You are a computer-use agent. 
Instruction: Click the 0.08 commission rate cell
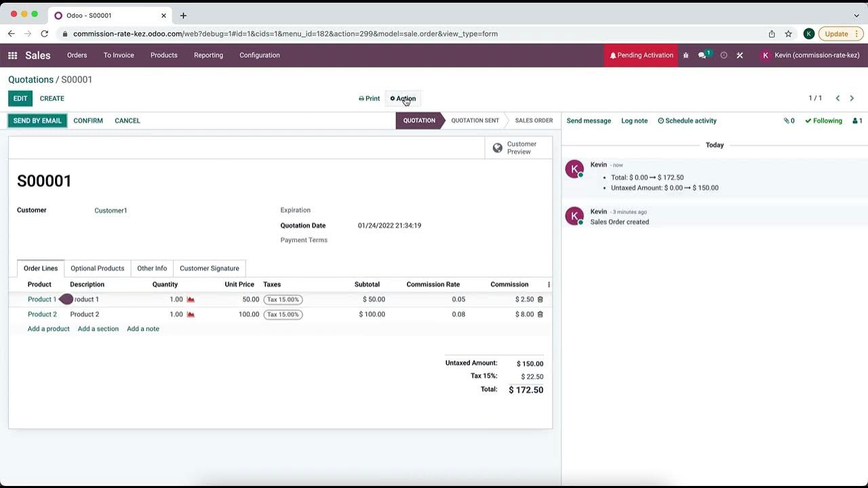point(458,314)
